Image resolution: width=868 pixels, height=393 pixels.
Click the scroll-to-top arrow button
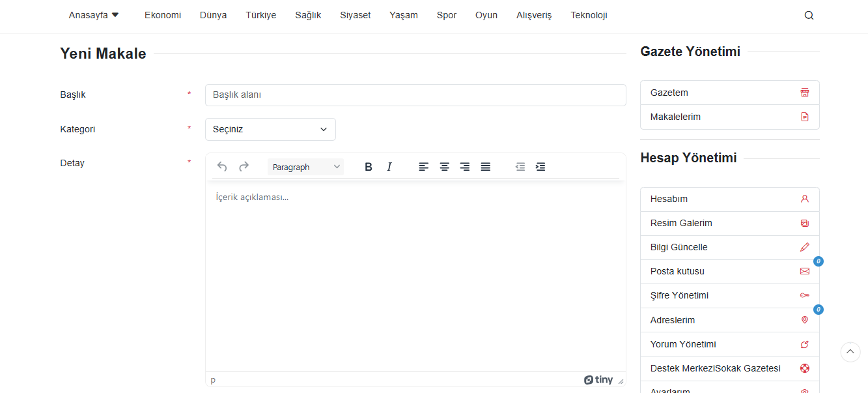tap(850, 352)
